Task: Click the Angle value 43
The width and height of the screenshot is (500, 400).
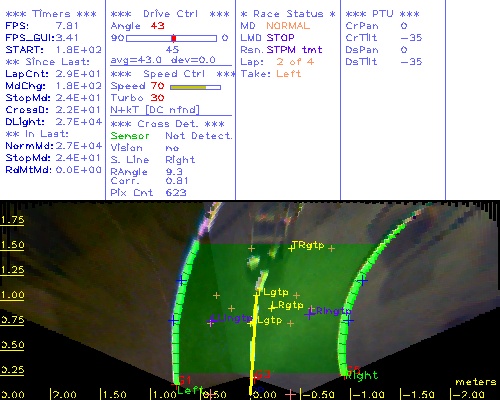Action: [157, 26]
